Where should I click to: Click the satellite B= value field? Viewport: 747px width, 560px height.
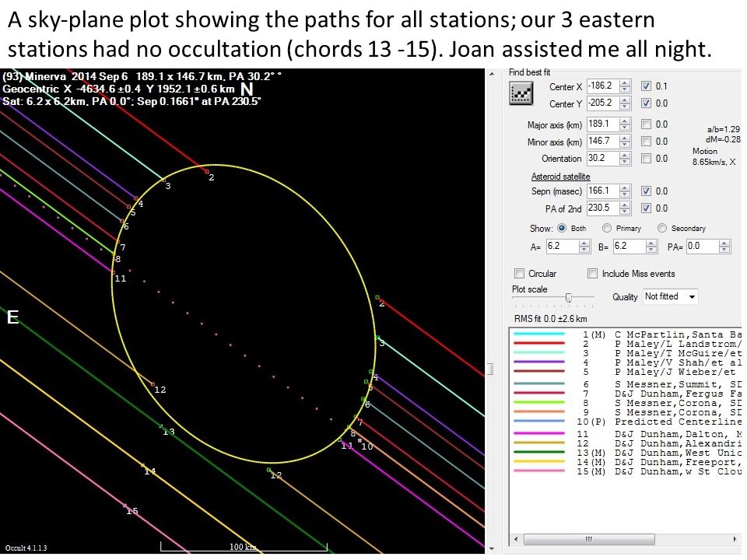click(629, 247)
